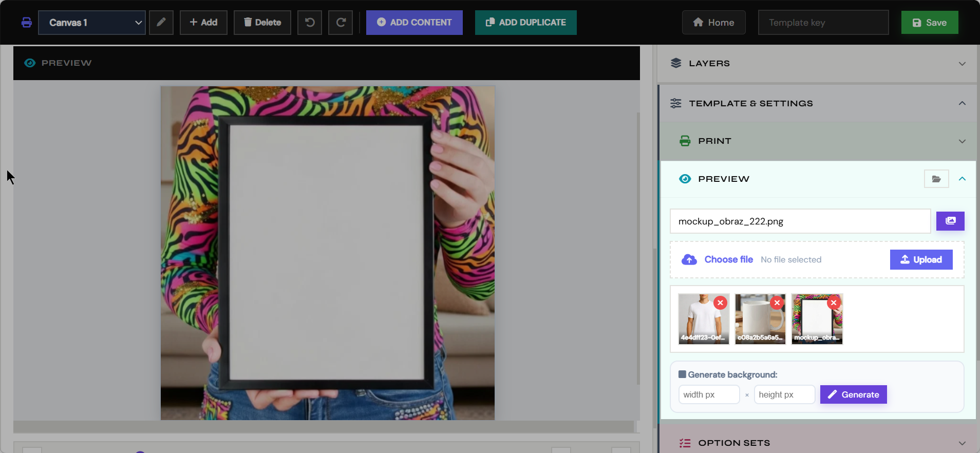Click the green PRINT printer icon
Screen dimensions: 980x453
685,141
